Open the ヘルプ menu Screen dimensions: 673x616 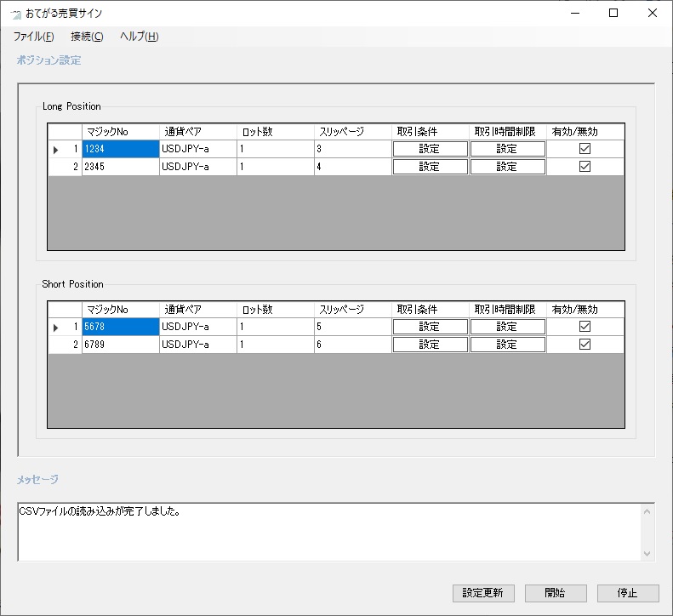pos(139,37)
